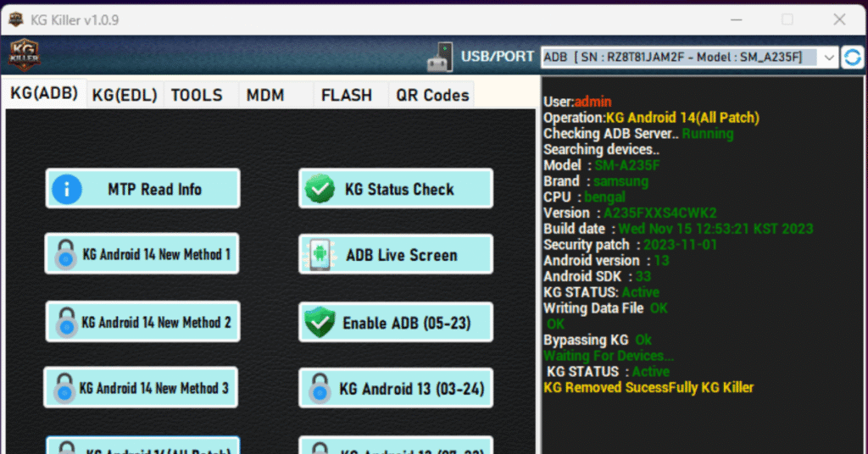
Task: Click the KG Killer logo in the header
Action: point(24,55)
